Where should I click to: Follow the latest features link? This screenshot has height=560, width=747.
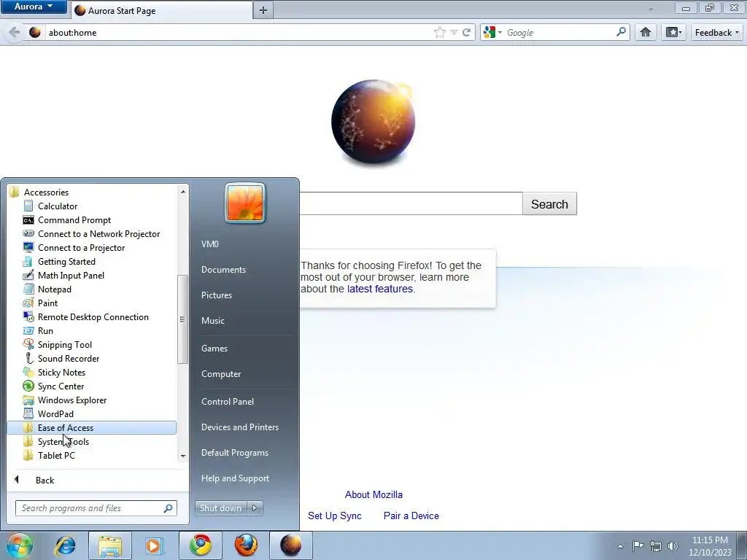[379, 289]
